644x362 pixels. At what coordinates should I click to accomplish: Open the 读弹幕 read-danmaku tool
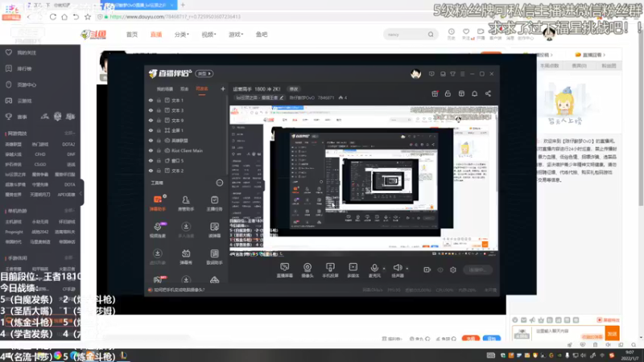(x=214, y=230)
